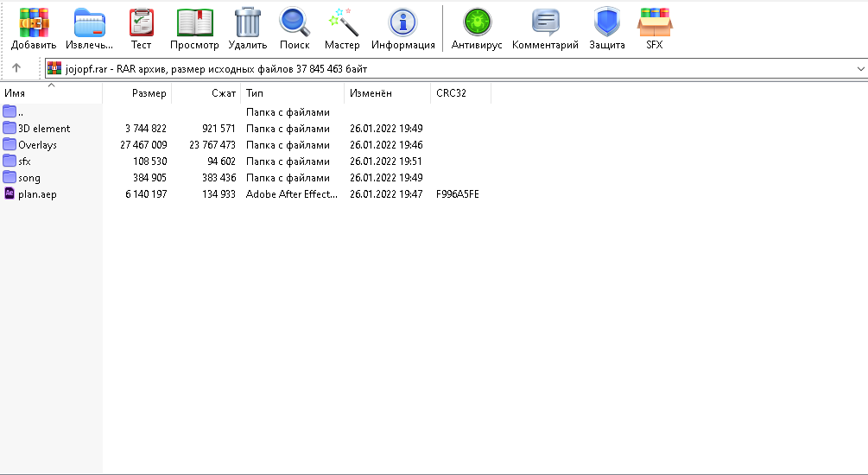The image size is (868, 475).
Task: Click size value 6 140 197
Action: coord(146,194)
